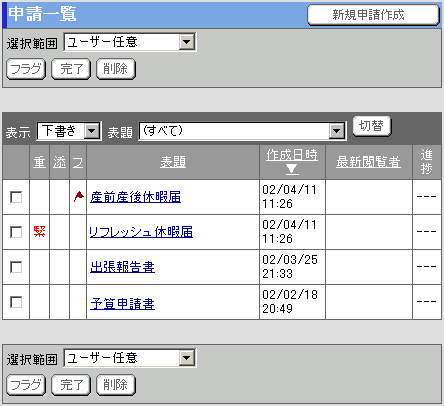The width and height of the screenshot is (444, 406).
Task: Expand the 表示 下書き dropdown
Action: [69, 131]
